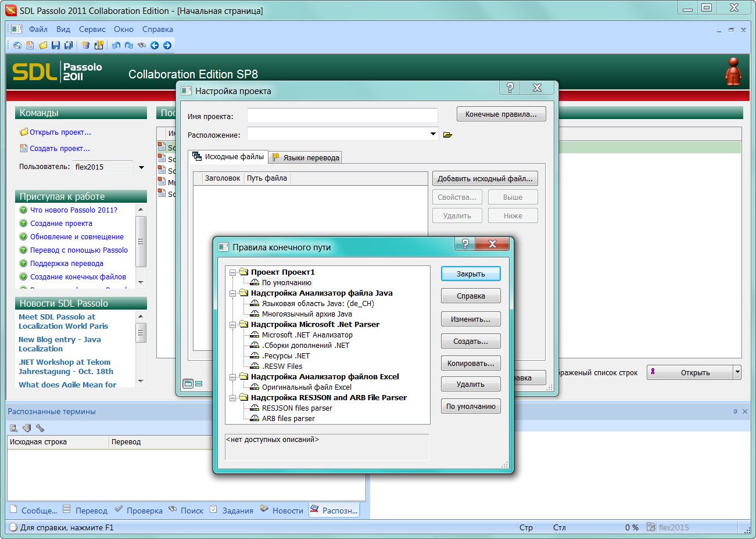The height and width of the screenshot is (539, 756).
Task: Click Добавить исходный файл... button
Action: [x=485, y=178]
